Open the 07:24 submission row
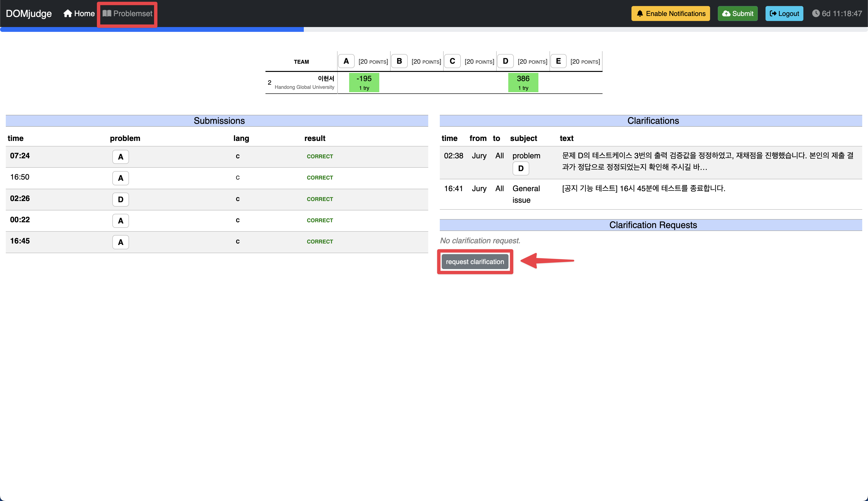 tap(20, 156)
